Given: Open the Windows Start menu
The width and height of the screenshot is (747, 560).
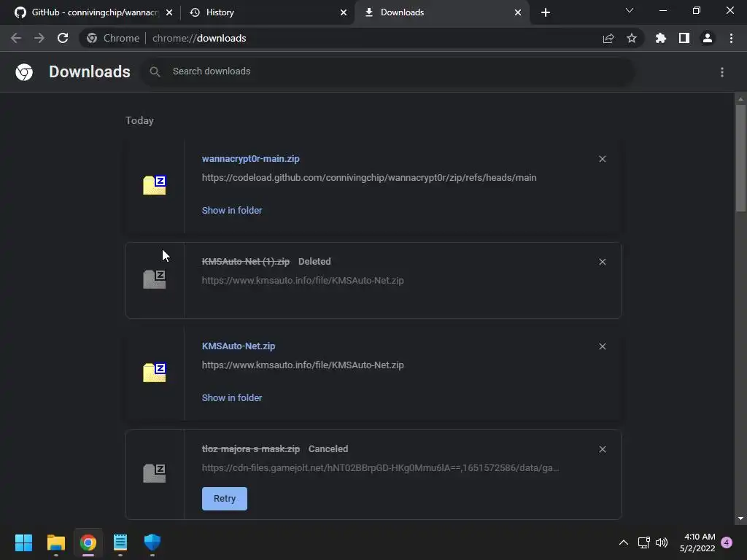Looking at the screenshot, I should coord(23,542).
